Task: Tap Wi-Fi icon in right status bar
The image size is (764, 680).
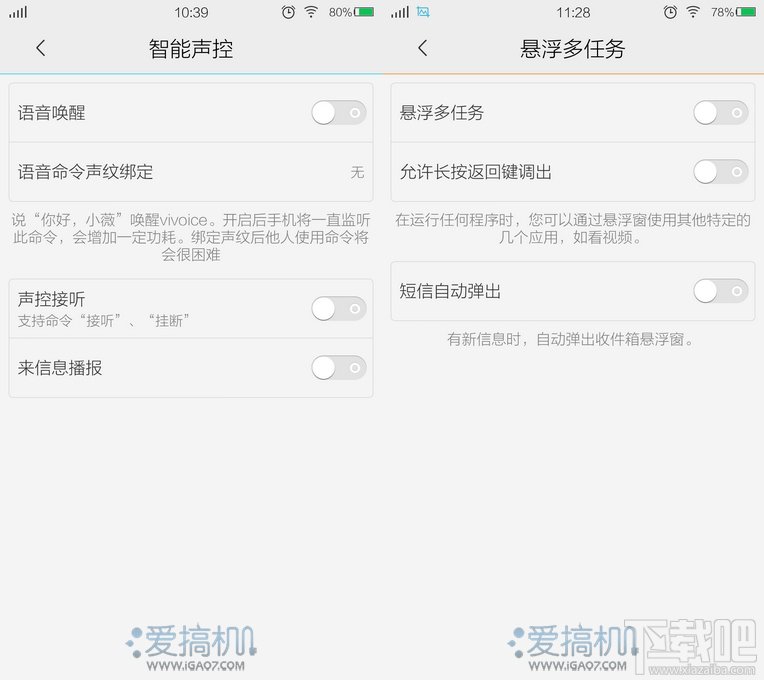Action: [693, 12]
